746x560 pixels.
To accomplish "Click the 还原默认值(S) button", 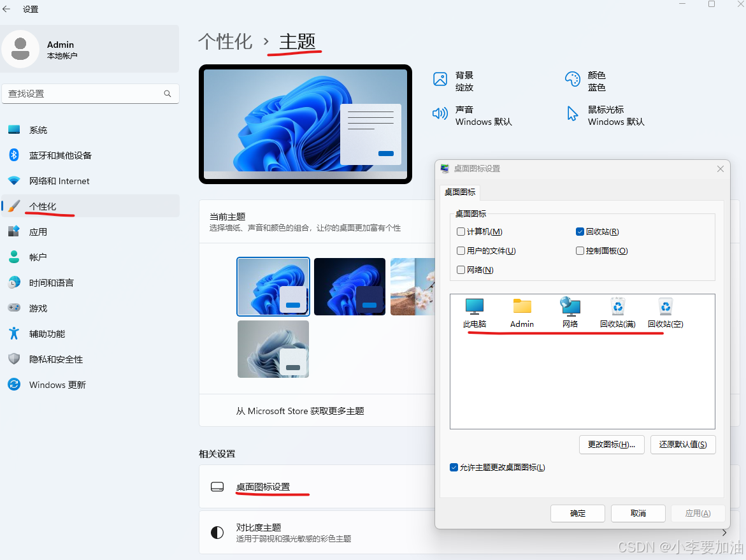I will tap(683, 445).
